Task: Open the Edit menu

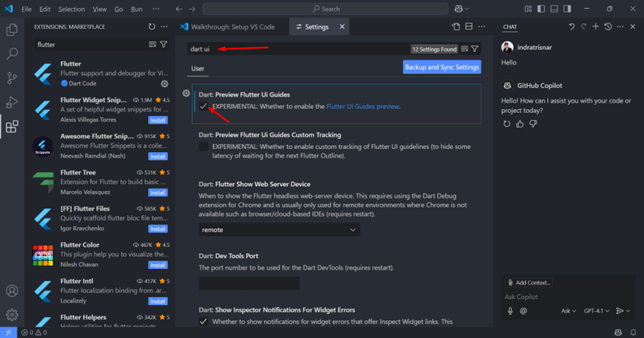Action: (45, 9)
